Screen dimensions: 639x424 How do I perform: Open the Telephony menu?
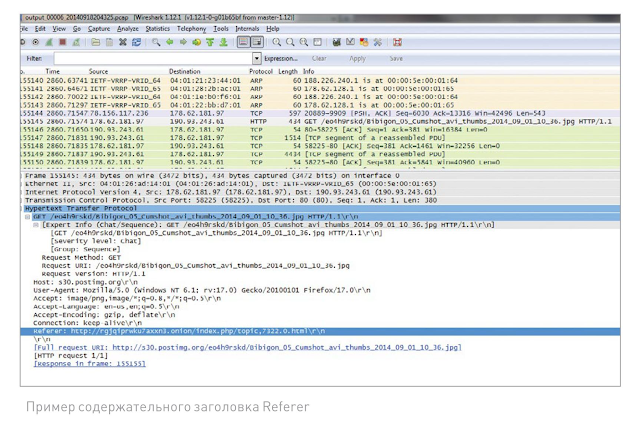pos(192,29)
